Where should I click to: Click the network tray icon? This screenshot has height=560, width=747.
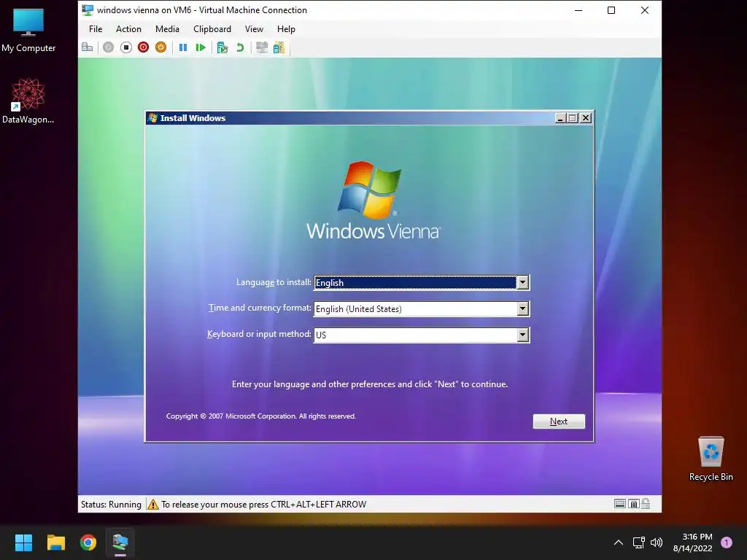[638, 542]
